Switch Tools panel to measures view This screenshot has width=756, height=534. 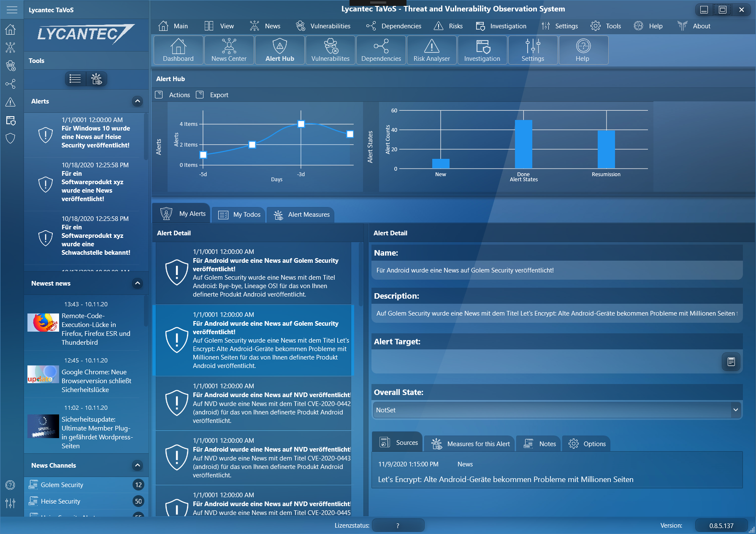97,79
